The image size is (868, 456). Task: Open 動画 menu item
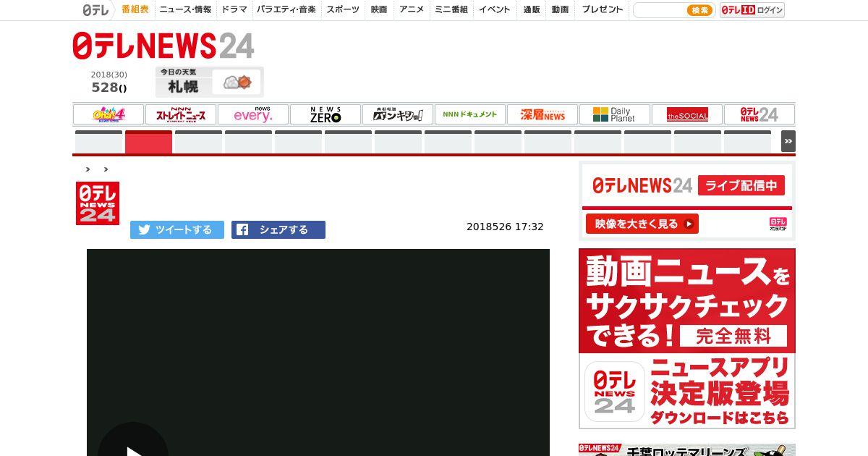(x=560, y=9)
